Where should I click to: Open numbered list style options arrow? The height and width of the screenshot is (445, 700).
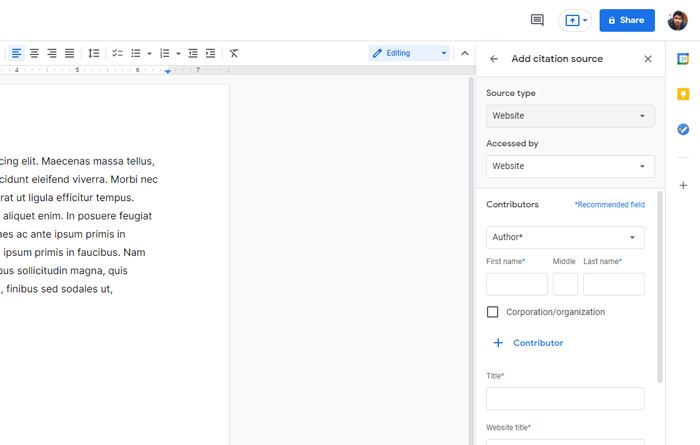[x=179, y=54]
